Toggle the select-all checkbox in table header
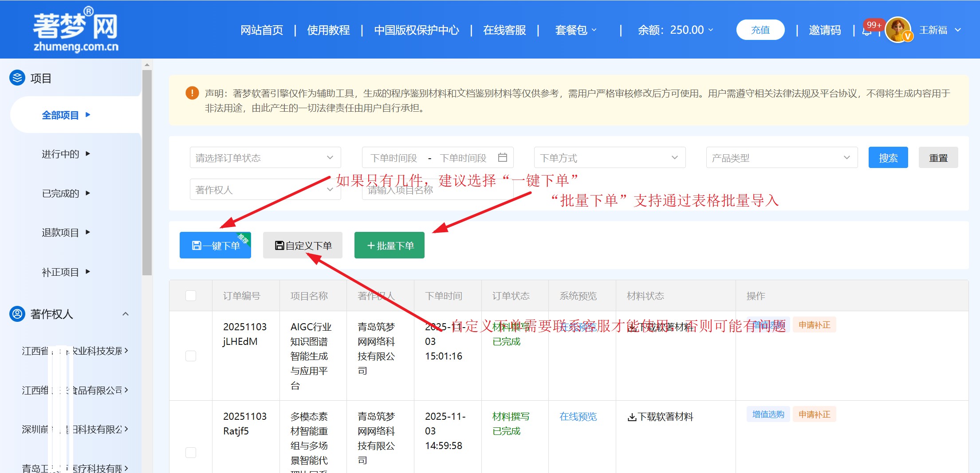 pyautogui.click(x=191, y=296)
